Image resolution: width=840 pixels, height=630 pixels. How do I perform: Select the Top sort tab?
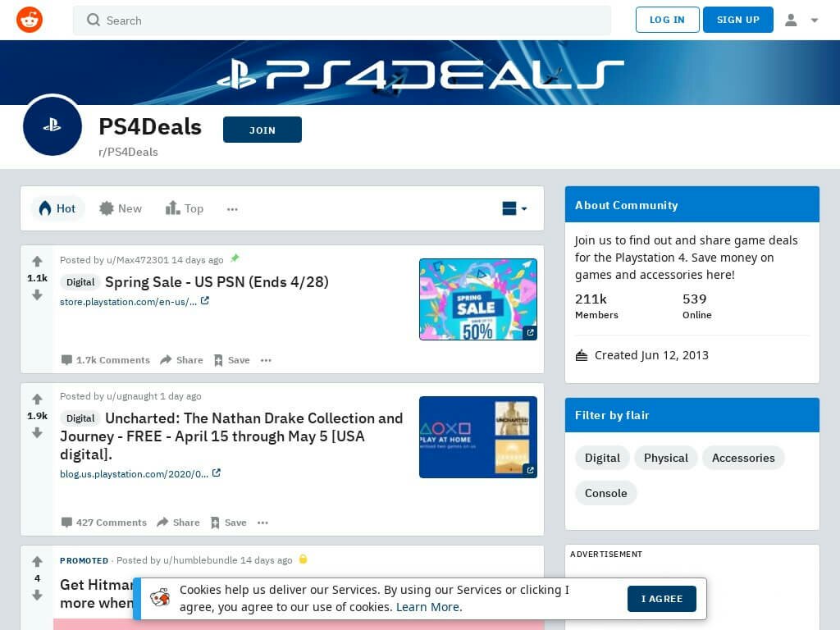pos(185,208)
